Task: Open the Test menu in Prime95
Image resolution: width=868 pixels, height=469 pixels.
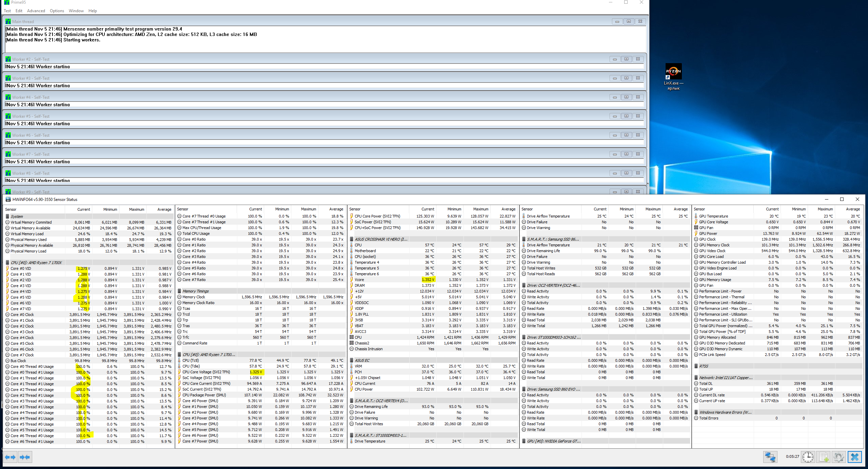Action: 7,11
